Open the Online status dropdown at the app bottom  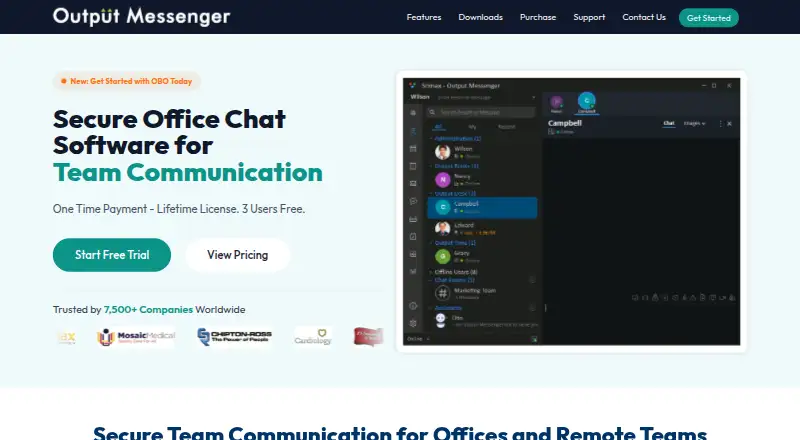(418, 339)
